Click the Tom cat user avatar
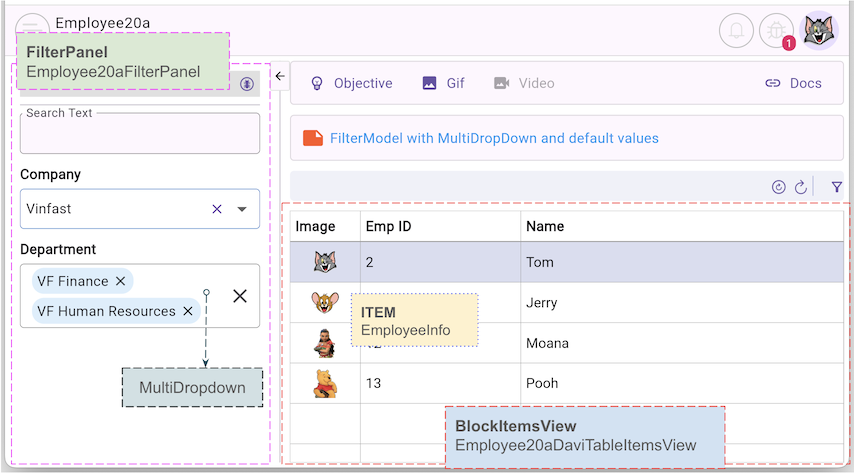The image size is (854, 473). pyautogui.click(x=820, y=31)
